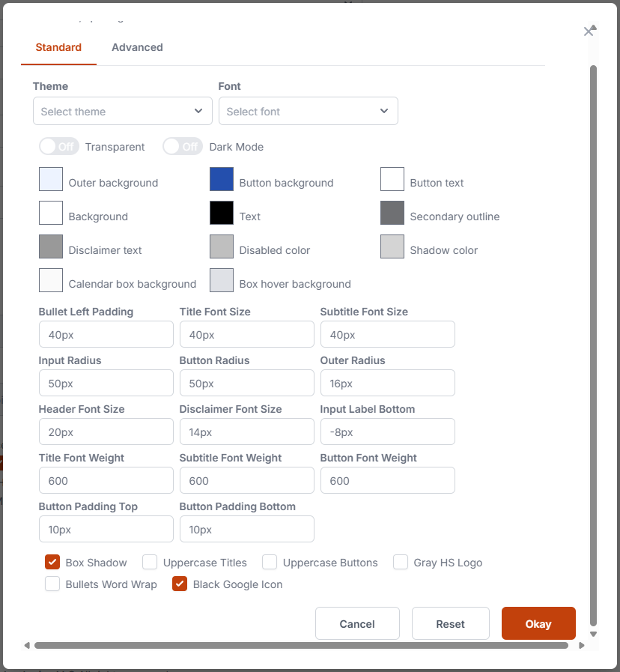Viewport: 620px width, 672px height.
Task: Switch to the Advanced tab
Action: click(137, 47)
